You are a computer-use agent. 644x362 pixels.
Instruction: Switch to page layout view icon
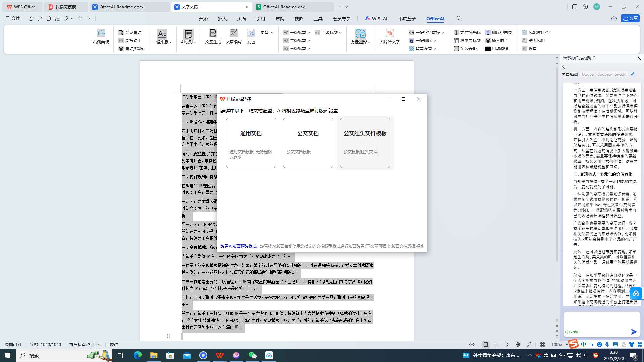[486, 345]
